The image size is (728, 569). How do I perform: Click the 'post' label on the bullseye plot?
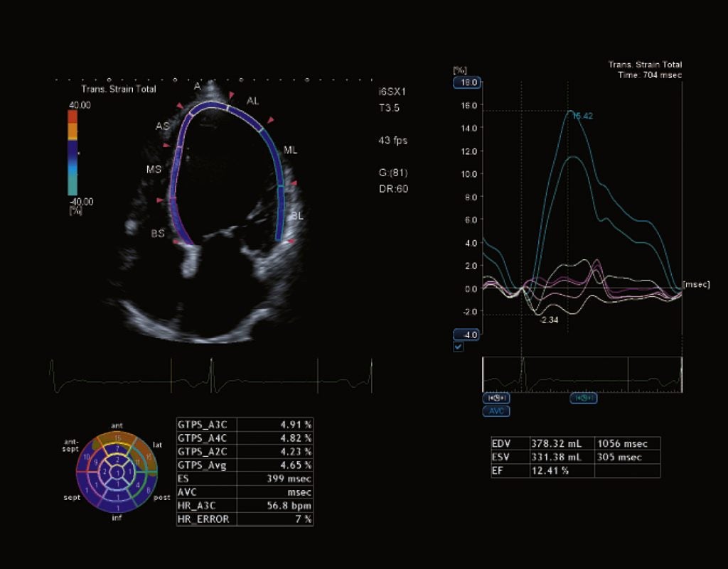162,497
